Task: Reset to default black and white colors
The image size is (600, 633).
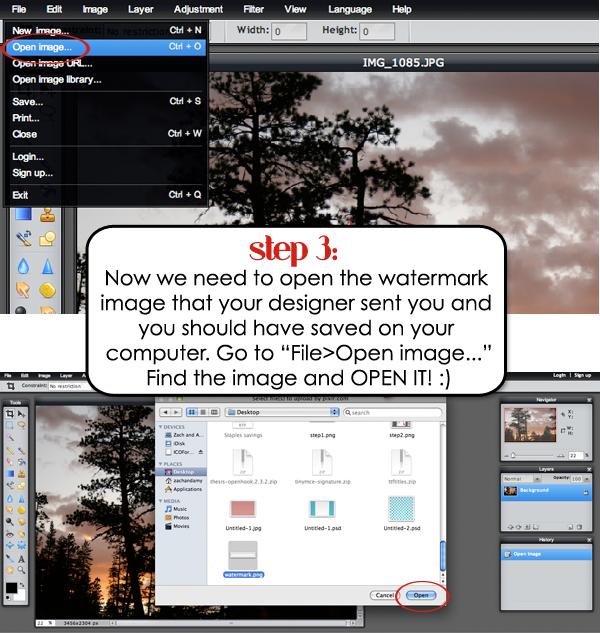Action: [x=8, y=598]
